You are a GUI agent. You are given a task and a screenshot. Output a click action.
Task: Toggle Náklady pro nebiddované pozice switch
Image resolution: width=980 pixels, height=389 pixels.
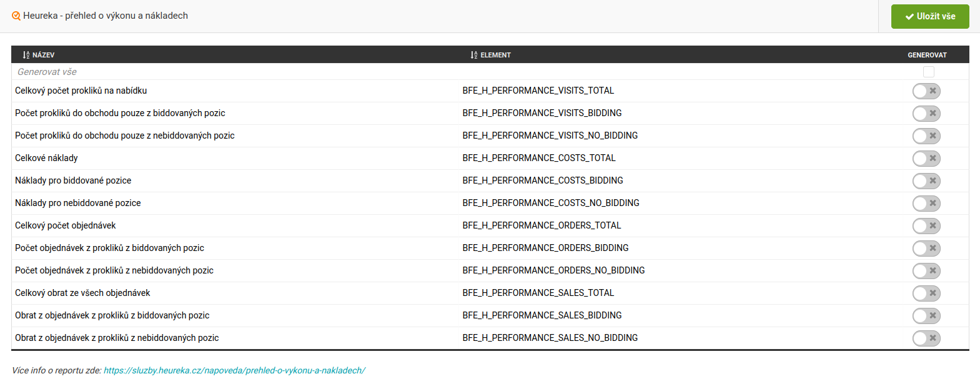coord(926,204)
